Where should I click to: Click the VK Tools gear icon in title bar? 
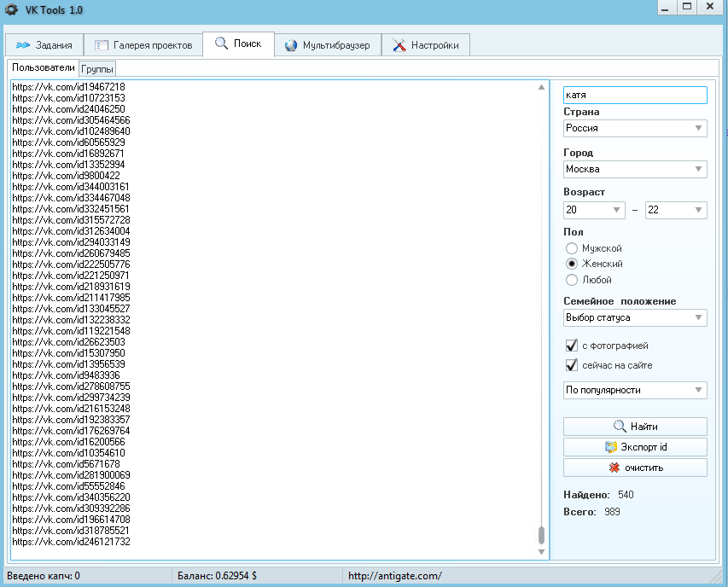click(x=11, y=9)
